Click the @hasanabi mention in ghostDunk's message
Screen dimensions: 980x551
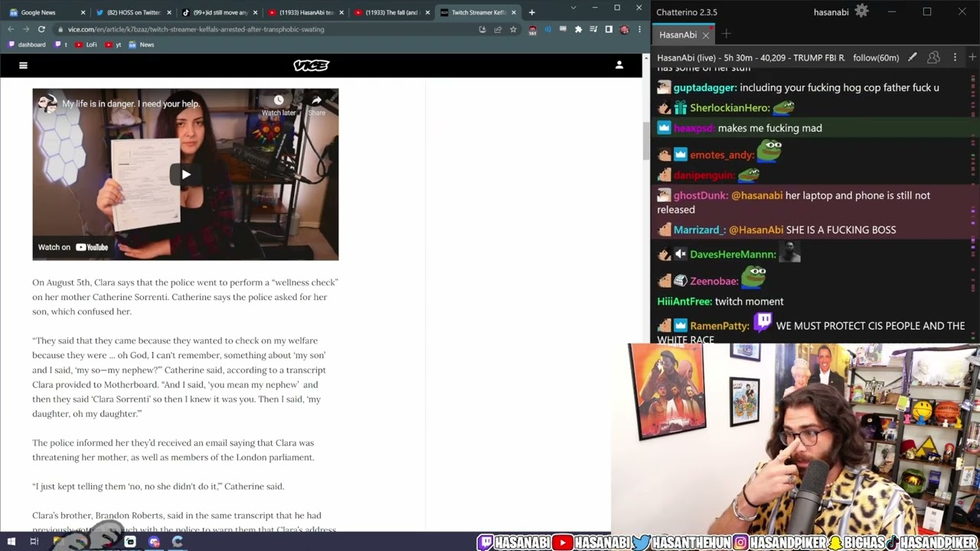pyautogui.click(x=756, y=196)
